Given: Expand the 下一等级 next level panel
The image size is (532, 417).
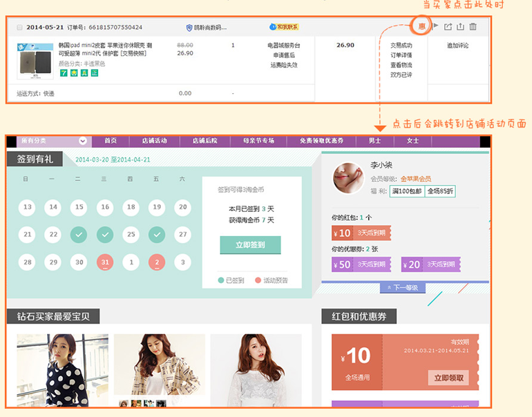Looking at the screenshot, I should tap(403, 287).
